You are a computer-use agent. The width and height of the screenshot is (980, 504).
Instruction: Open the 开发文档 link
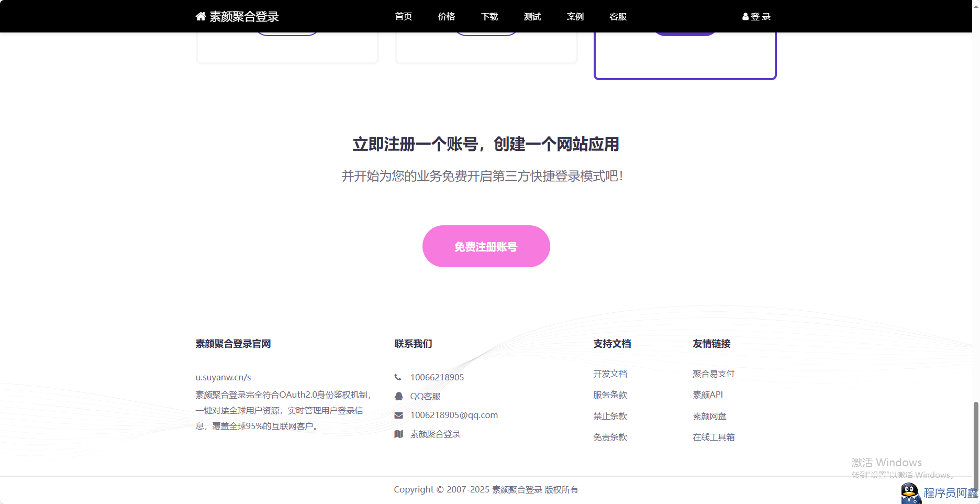click(x=610, y=374)
